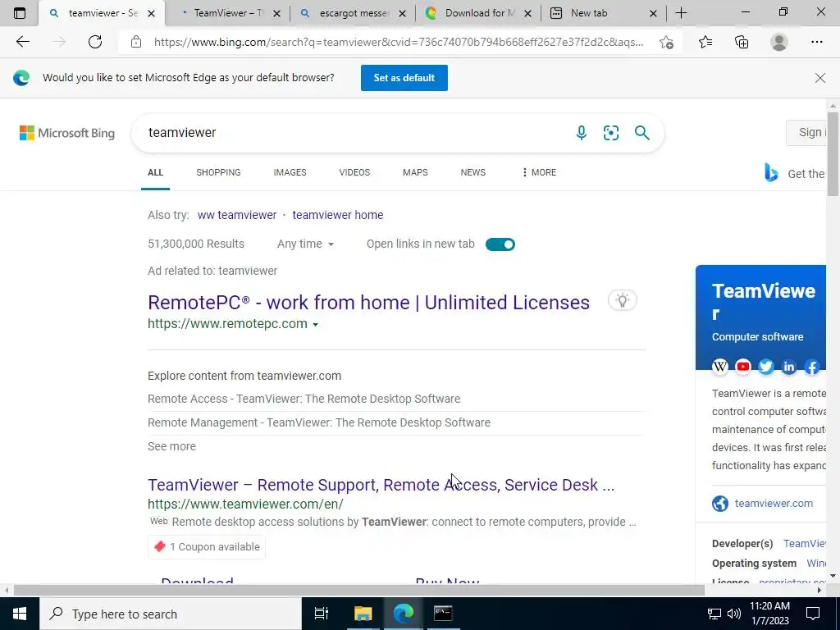The image size is (840, 630).
Task: Toggle Open links in new tab switch
Action: (x=500, y=244)
